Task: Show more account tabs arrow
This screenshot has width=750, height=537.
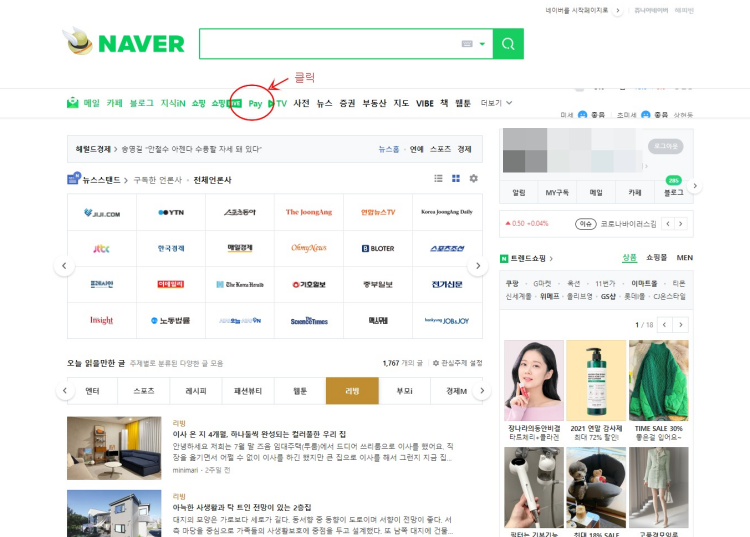Action: 695,186
